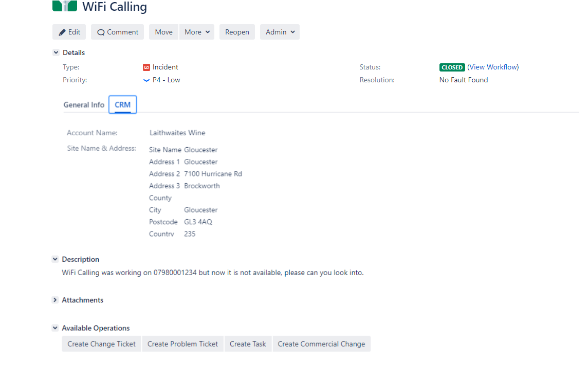
Task: Click the CLOSED status badge
Action: click(452, 67)
